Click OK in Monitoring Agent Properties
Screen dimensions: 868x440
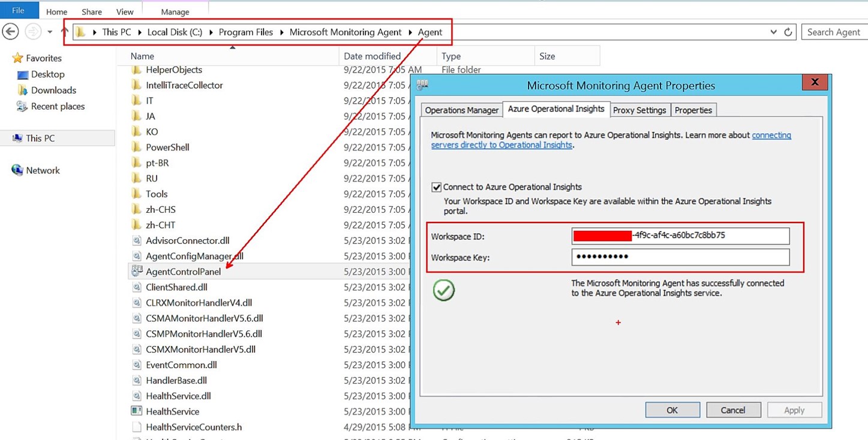pyautogui.click(x=672, y=410)
